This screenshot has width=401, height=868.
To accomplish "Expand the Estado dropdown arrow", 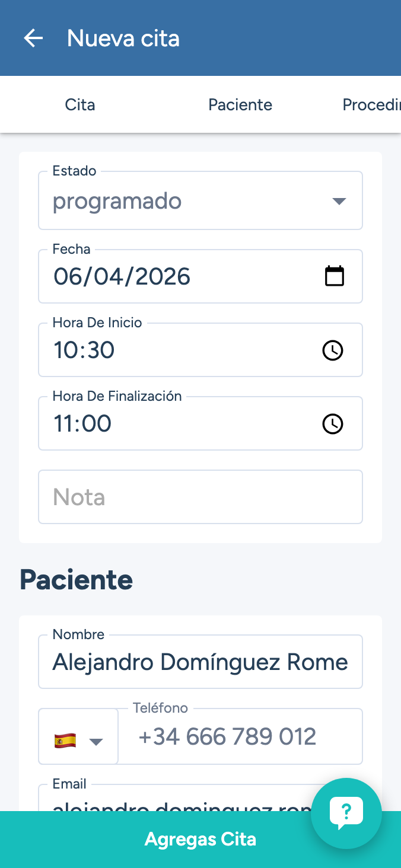I will pos(339,201).
